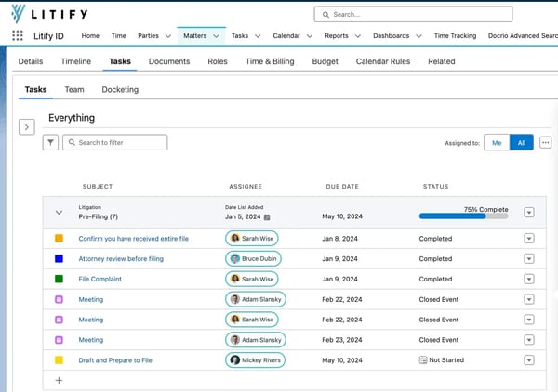This screenshot has height=392, width=558.
Task: Click Bruce Dubin's avatar assignee pill
Action: 255,259
